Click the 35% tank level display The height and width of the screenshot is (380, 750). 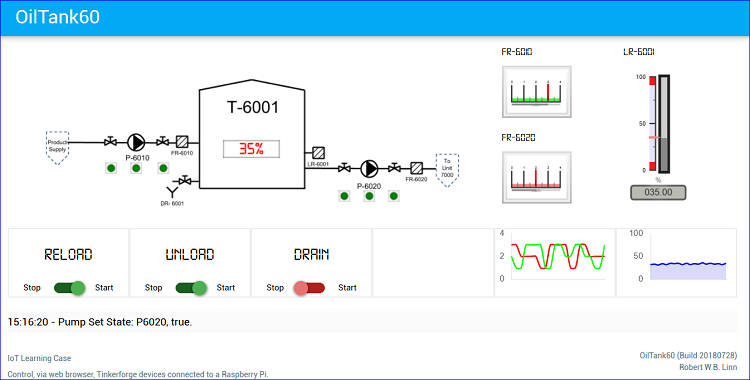click(251, 149)
